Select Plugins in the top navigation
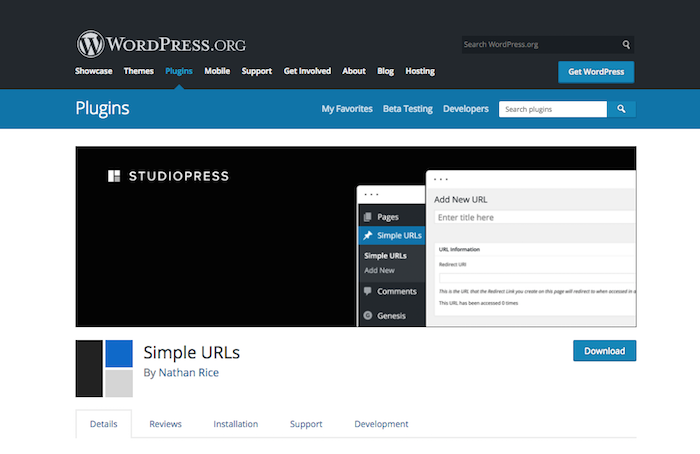 [179, 71]
